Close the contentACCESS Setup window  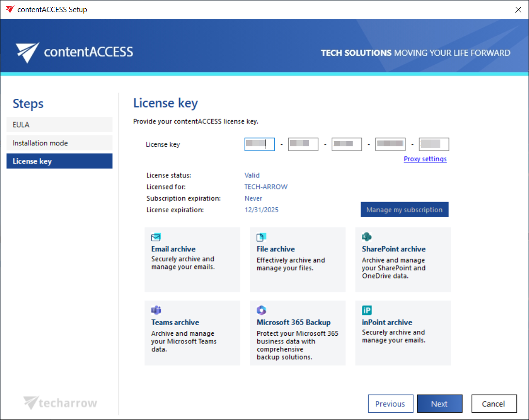(517, 10)
